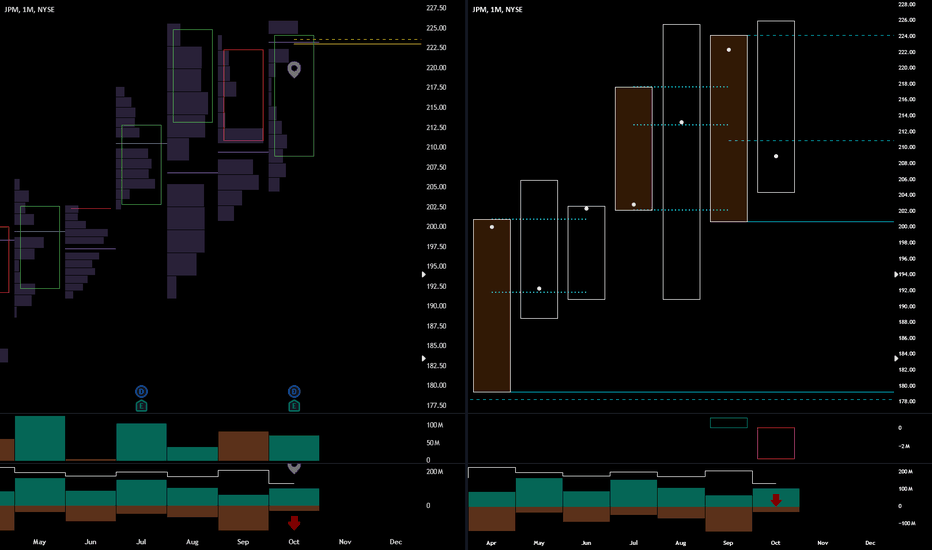Click red down arrow in right chart's lower pane
This screenshot has height=550, width=932.
776,500
